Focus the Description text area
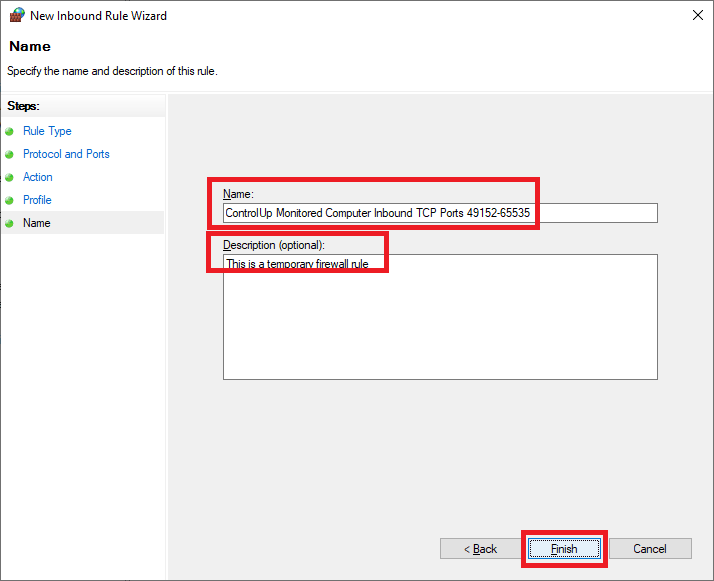This screenshot has width=714, height=581. (x=440, y=320)
